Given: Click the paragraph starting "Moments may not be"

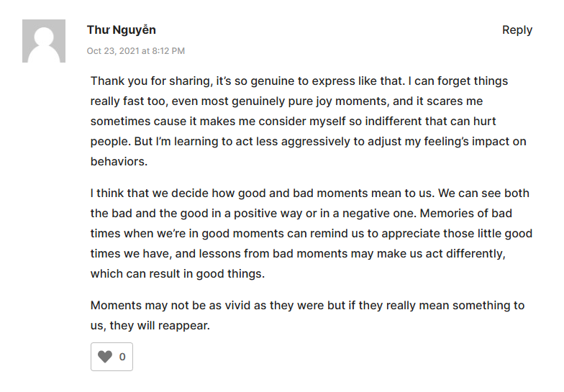Looking at the screenshot, I should 307,315.
